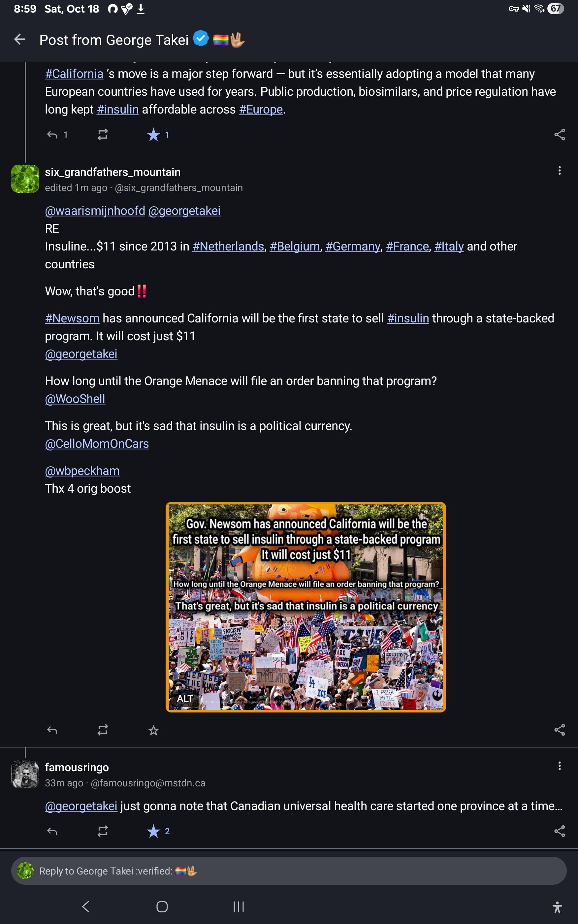Screen dimensions: 578x924
Task: Share the California insulin post
Action: (x=559, y=135)
